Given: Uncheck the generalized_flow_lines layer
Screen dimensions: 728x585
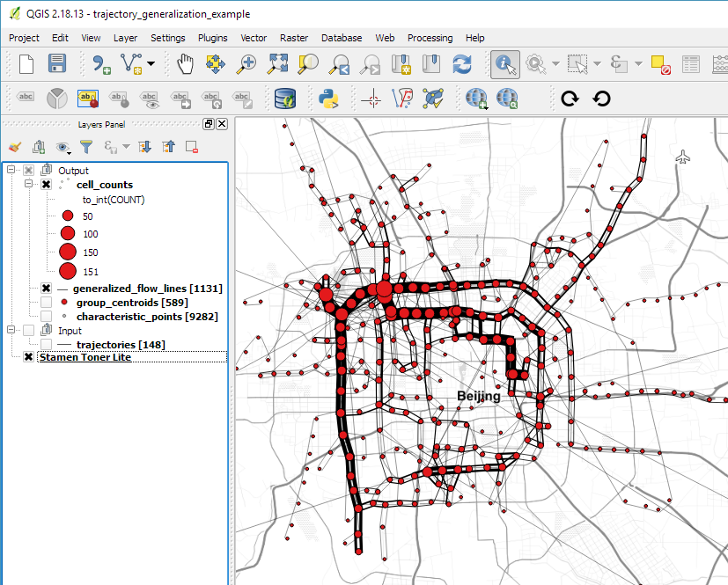Looking at the screenshot, I should (x=46, y=289).
